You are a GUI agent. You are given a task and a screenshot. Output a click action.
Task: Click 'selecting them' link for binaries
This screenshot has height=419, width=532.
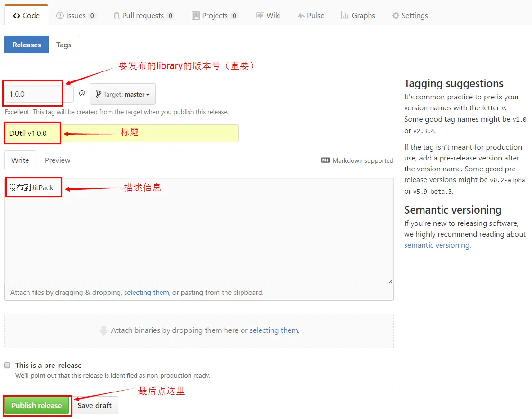pyautogui.click(x=274, y=330)
